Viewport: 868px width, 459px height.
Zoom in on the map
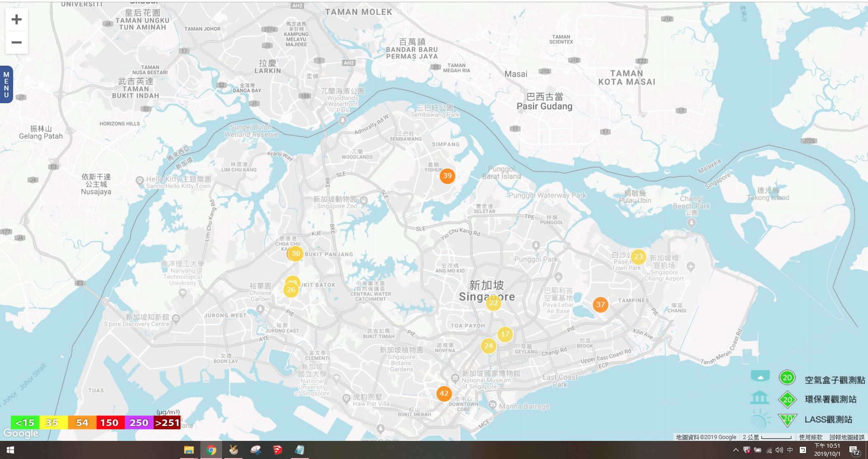[17, 19]
